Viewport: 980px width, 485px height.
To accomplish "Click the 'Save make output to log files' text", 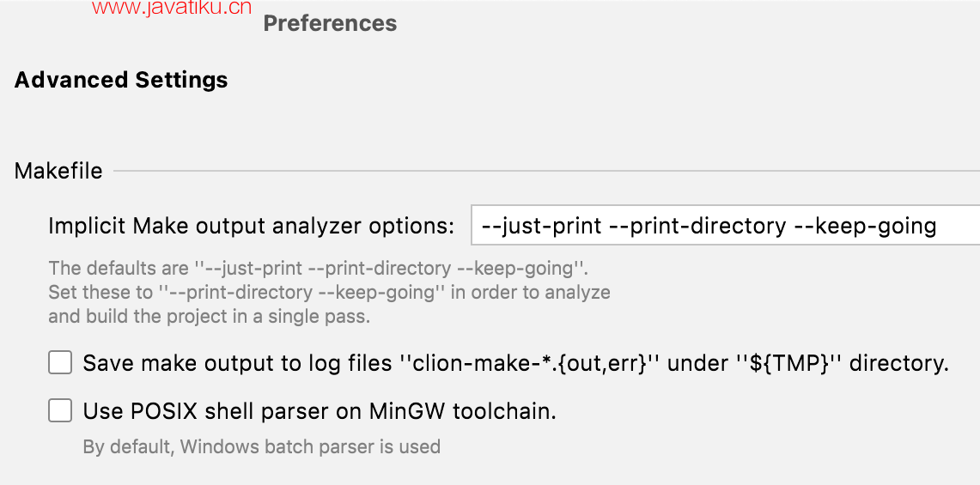I will (x=238, y=363).
